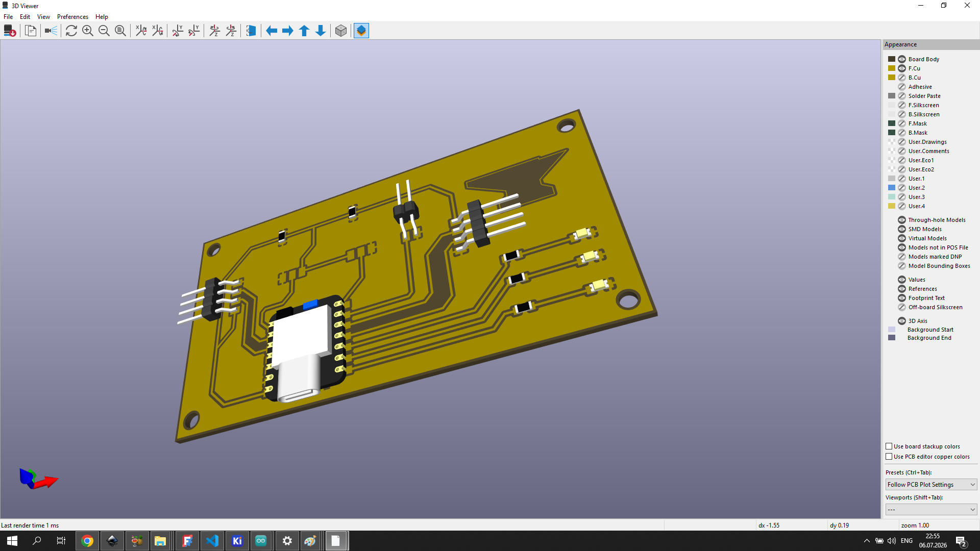Image resolution: width=980 pixels, height=551 pixels.
Task: Open File Explorer on the taskbar
Action: click(x=160, y=541)
